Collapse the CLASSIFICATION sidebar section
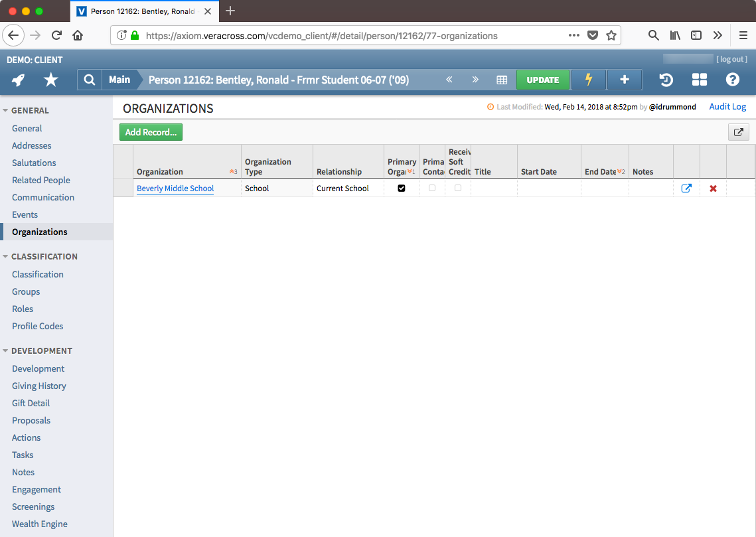 (x=6, y=256)
